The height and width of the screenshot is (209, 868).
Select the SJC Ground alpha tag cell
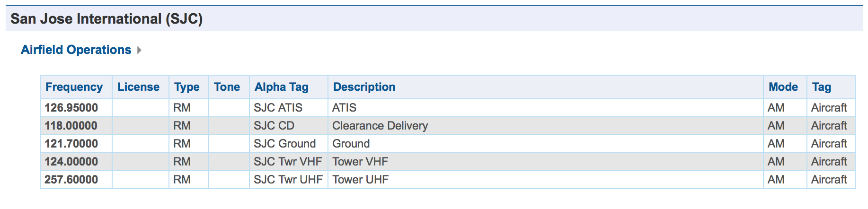pyautogui.click(x=284, y=144)
